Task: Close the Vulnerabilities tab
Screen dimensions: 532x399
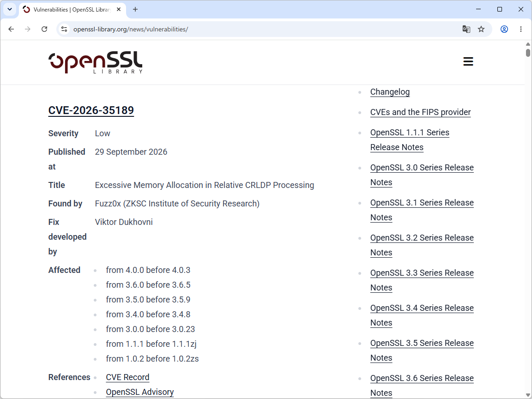Action: click(118, 10)
